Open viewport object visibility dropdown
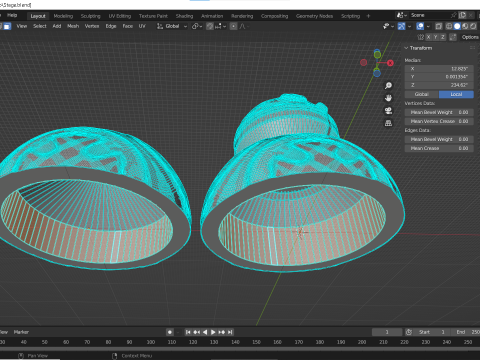This screenshot has height=360, width=480. click(388, 26)
